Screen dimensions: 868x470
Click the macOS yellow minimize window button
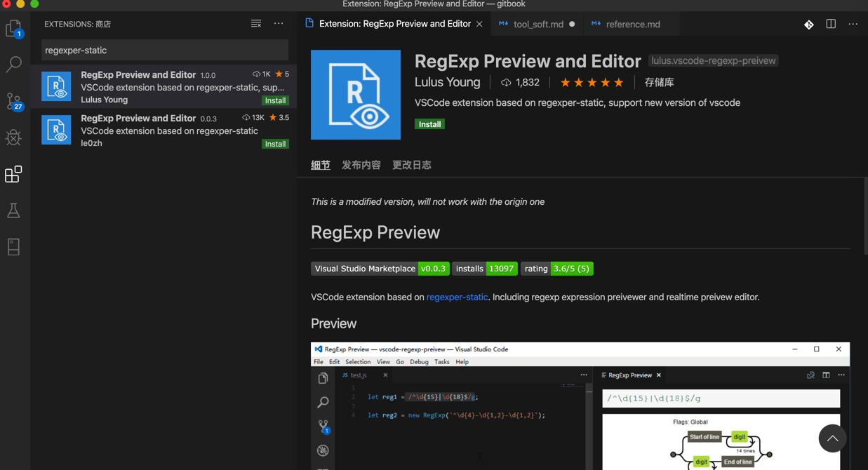click(x=20, y=4)
